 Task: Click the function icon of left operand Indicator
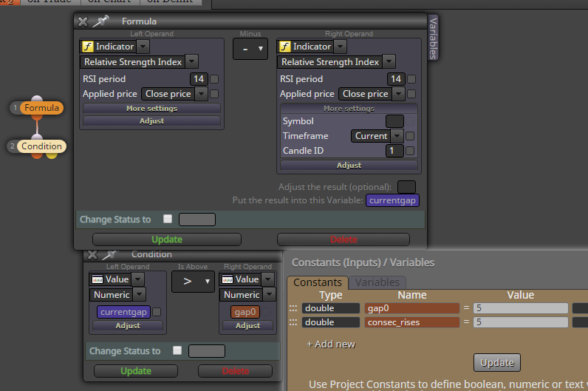tap(87, 47)
